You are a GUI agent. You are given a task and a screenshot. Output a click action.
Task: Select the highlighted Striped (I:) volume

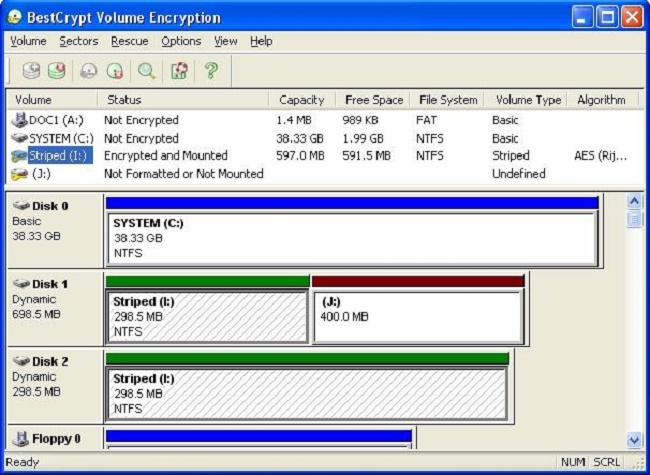(x=61, y=156)
